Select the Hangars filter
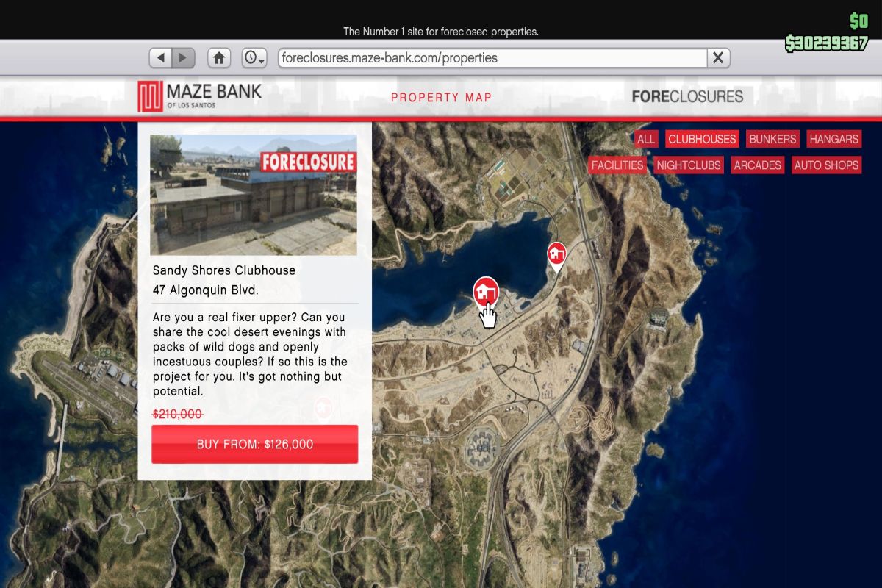The image size is (882, 588). coord(833,139)
